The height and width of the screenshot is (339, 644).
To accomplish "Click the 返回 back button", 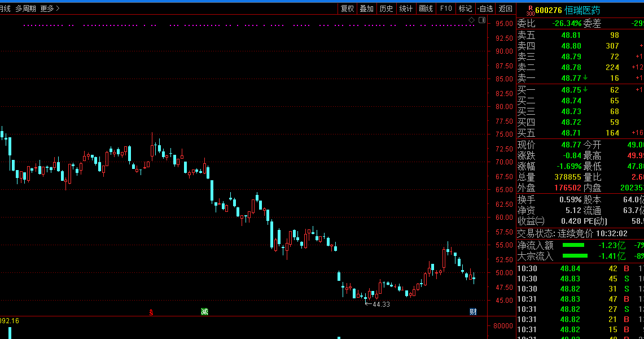I will 506,8.
